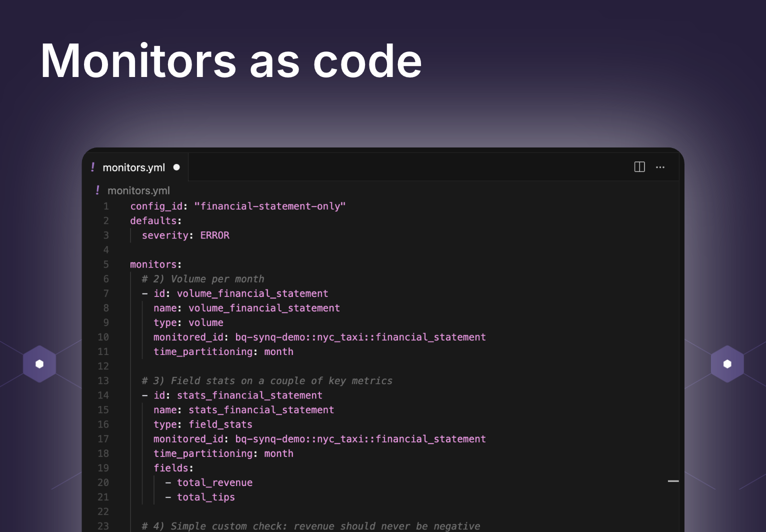Screen dimensions: 766x532
Task: Click line number 12 in the gutter
Action: [x=103, y=366]
